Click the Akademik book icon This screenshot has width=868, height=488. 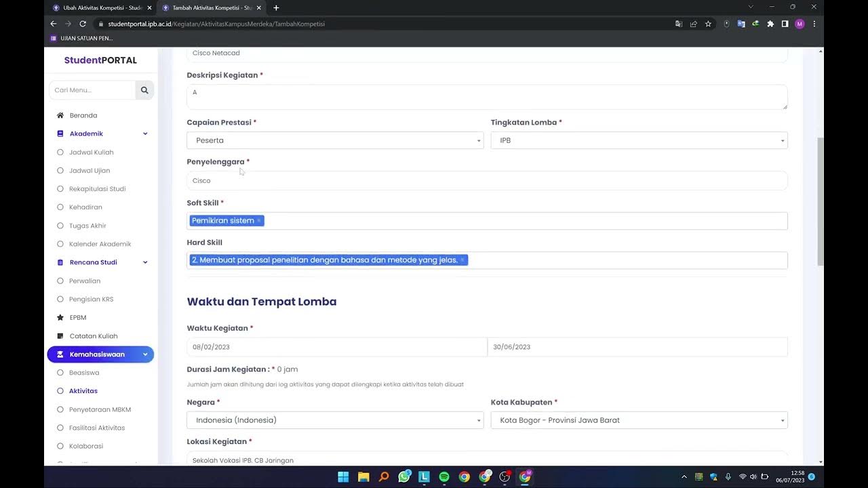tap(60, 134)
